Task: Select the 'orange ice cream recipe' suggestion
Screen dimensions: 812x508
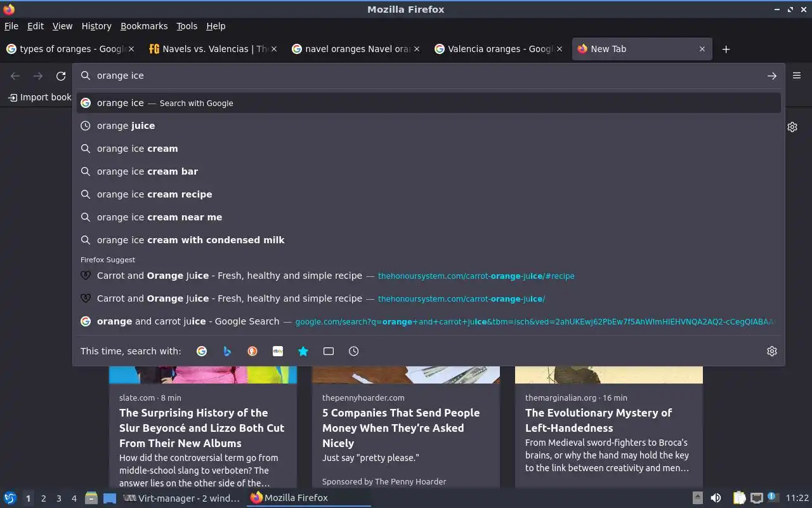Action: coord(428,194)
